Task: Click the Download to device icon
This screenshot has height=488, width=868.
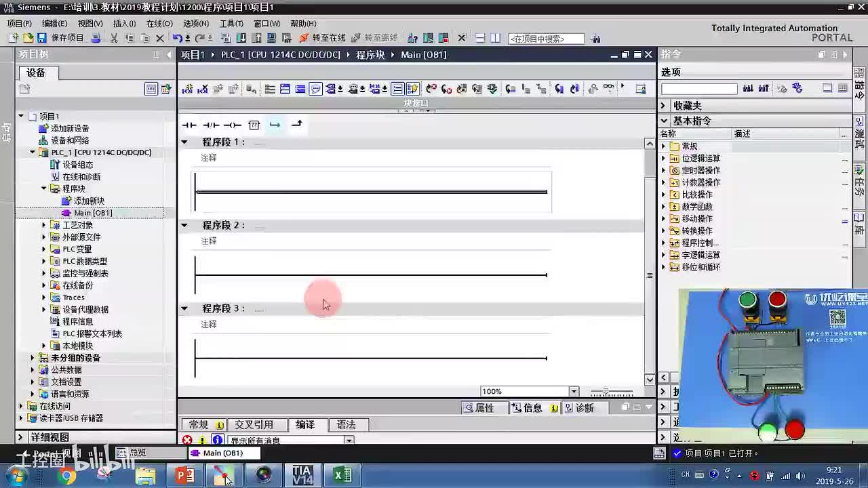Action: (x=242, y=38)
